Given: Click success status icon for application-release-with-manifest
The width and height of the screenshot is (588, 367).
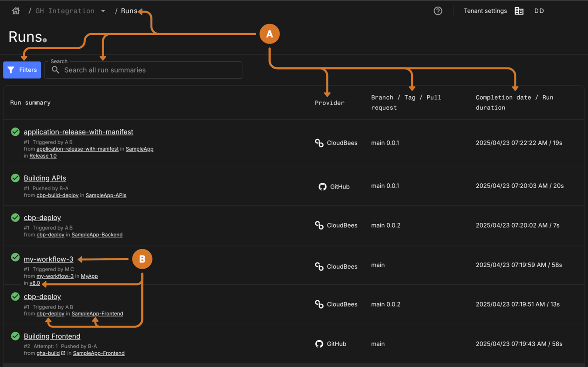Looking at the screenshot, I should [15, 131].
